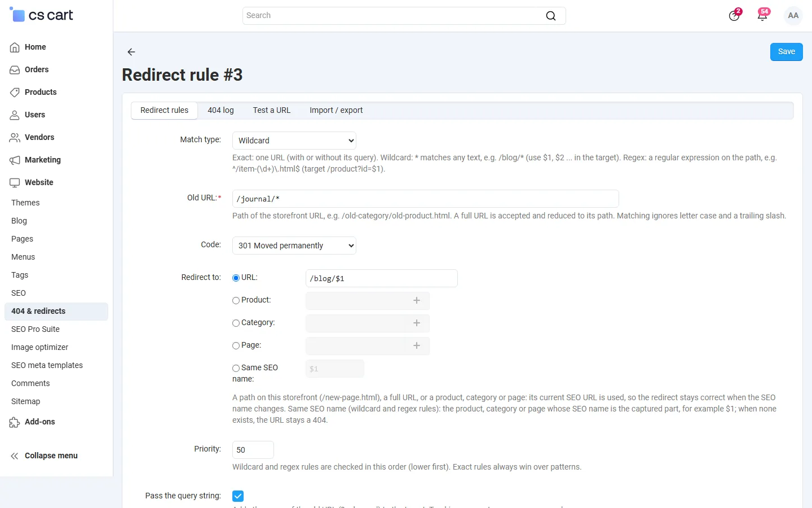Go to Sitemap in sidebar
Image resolution: width=812 pixels, height=508 pixels.
point(56,402)
